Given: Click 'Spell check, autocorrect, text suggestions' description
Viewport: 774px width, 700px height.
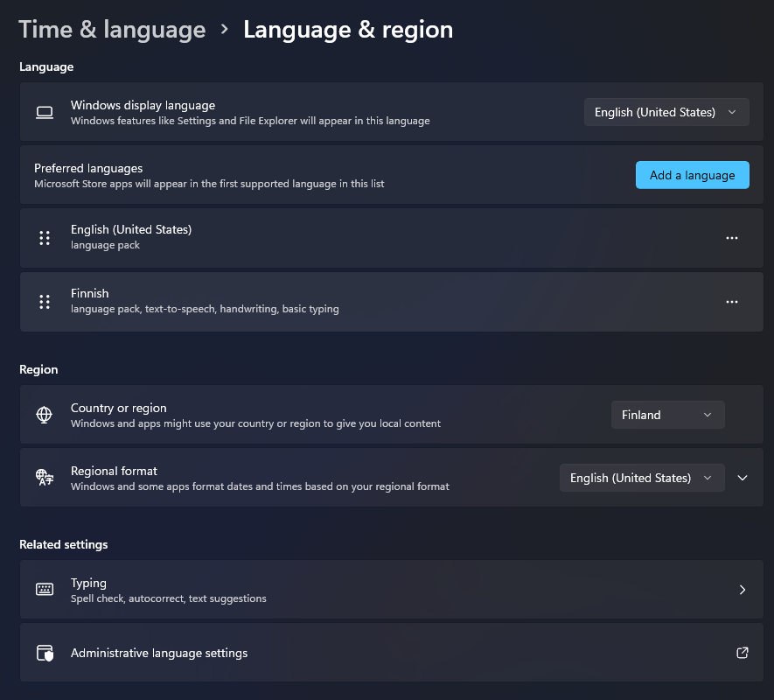Looking at the screenshot, I should 168,598.
